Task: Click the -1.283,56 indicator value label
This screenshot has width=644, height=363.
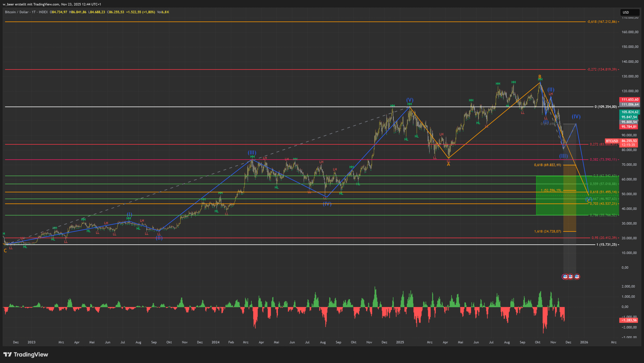Action: (629, 320)
